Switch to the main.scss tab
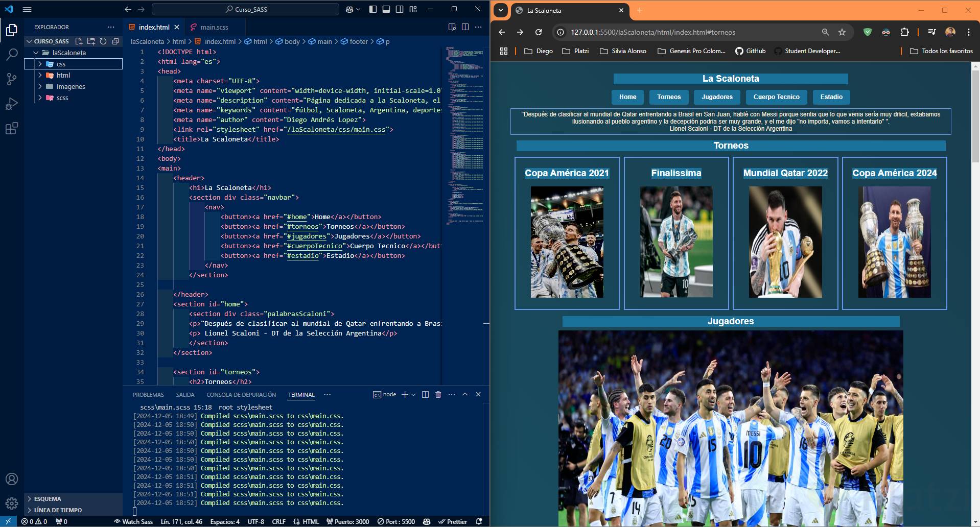 pos(214,27)
